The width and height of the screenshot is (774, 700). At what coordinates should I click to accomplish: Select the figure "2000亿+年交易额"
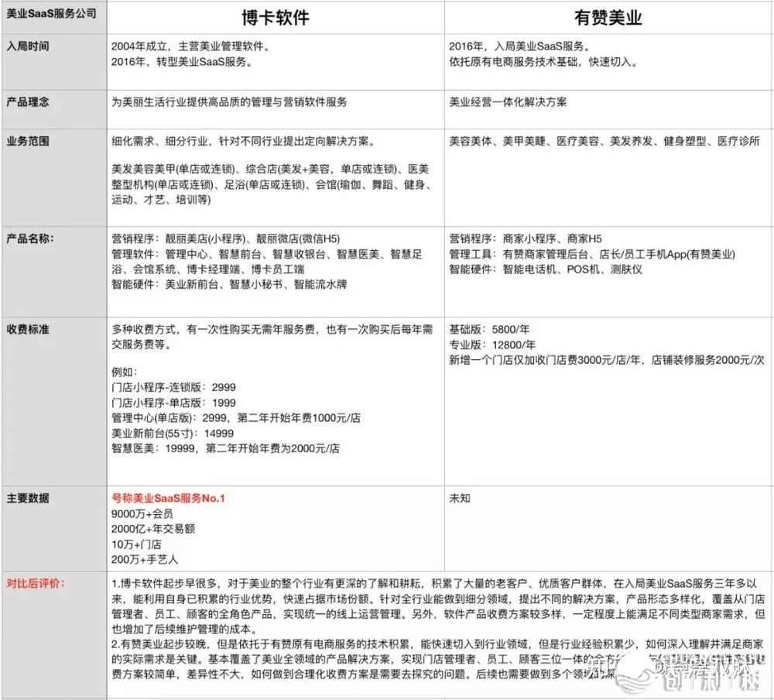153,530
